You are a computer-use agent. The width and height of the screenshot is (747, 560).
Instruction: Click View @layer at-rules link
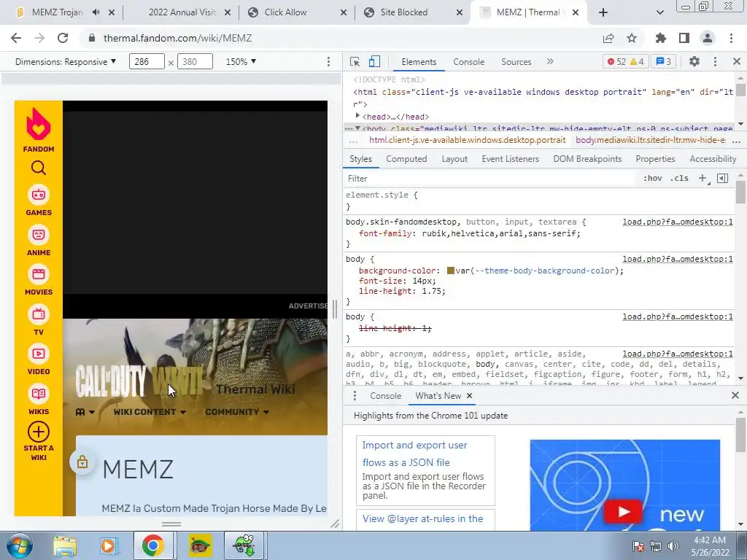coord(422,518)
